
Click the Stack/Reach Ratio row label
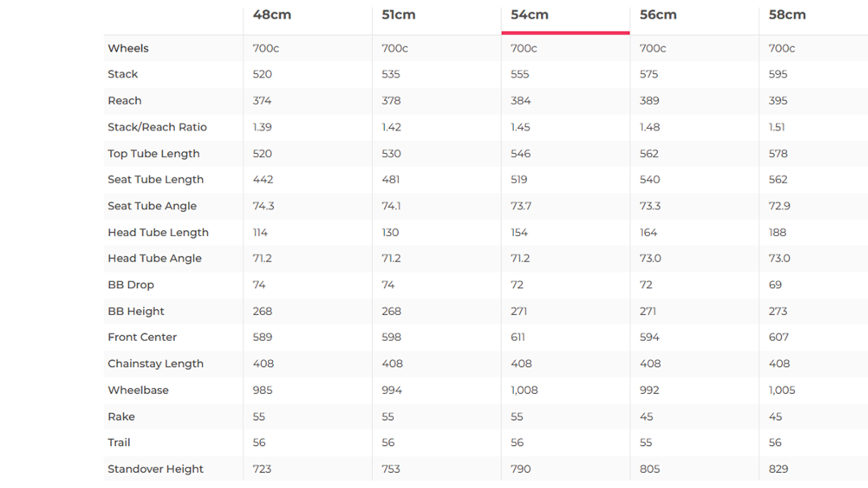tap(157, 127)
